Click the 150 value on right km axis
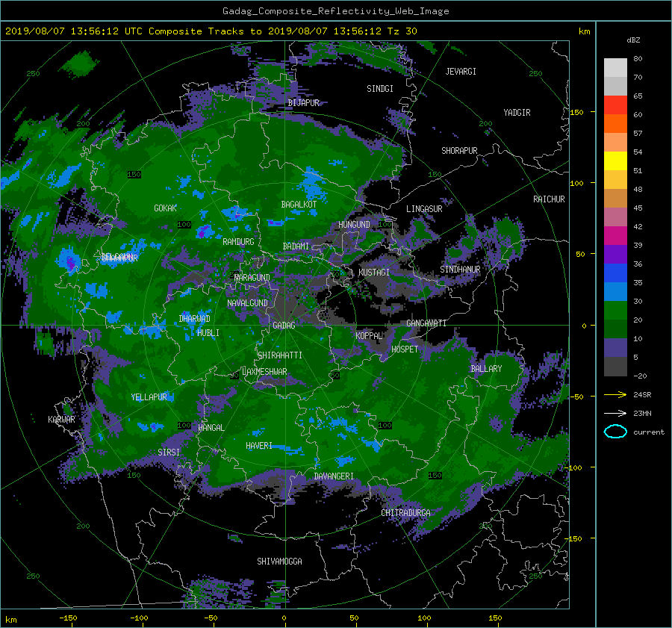672x628 pixels. click(577, 112)
